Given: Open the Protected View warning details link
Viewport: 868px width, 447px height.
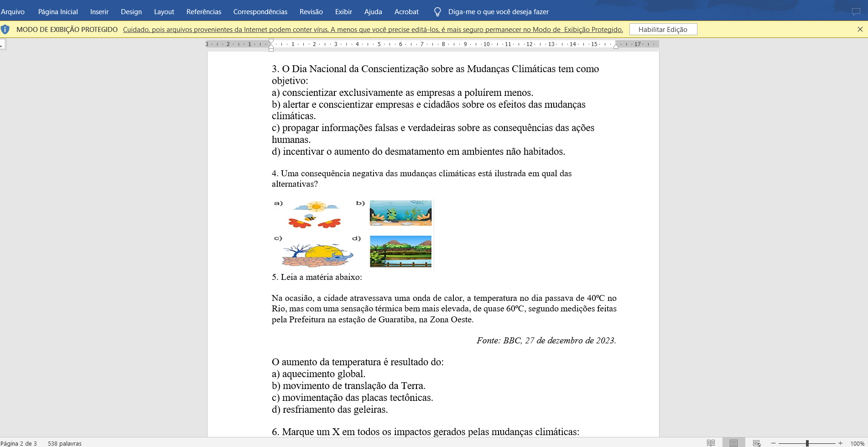Looking at the screenshot, I should point(373,30).
